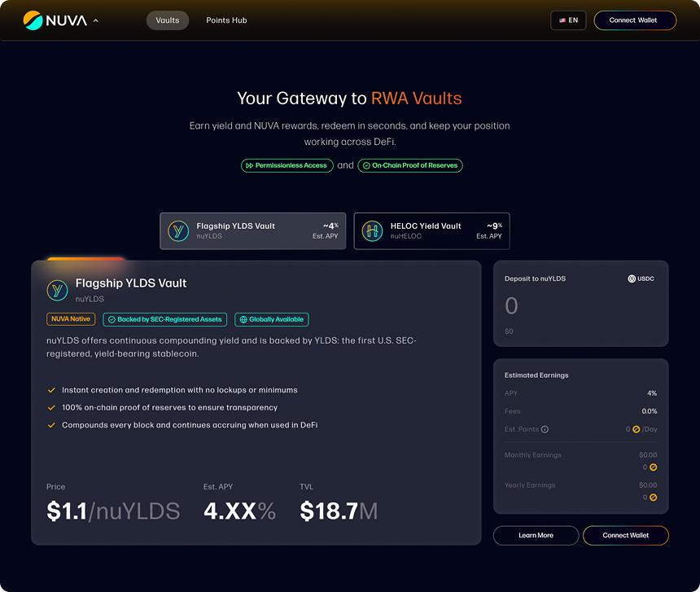
Task: Click the fast-forward icon in Permissionless Access
Action: coord(250,165)
